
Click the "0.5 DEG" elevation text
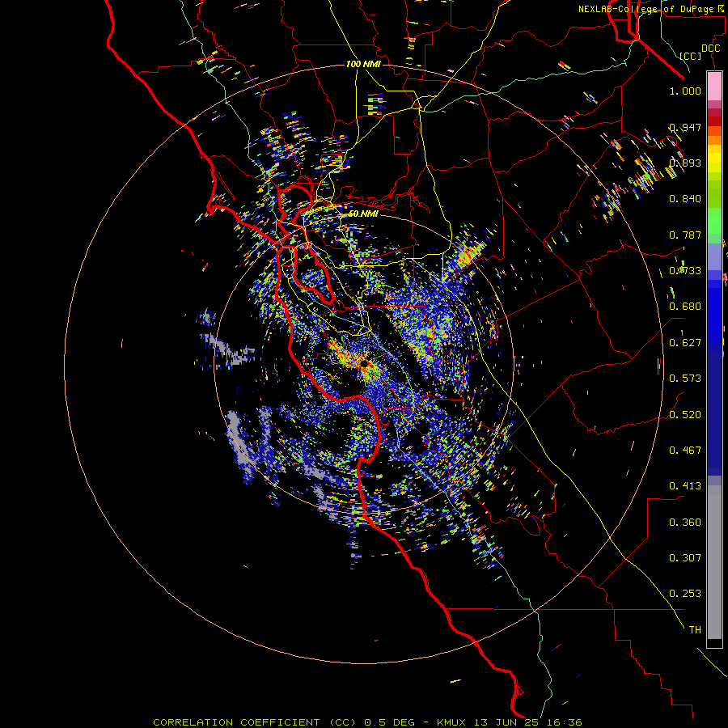(390, 722)
